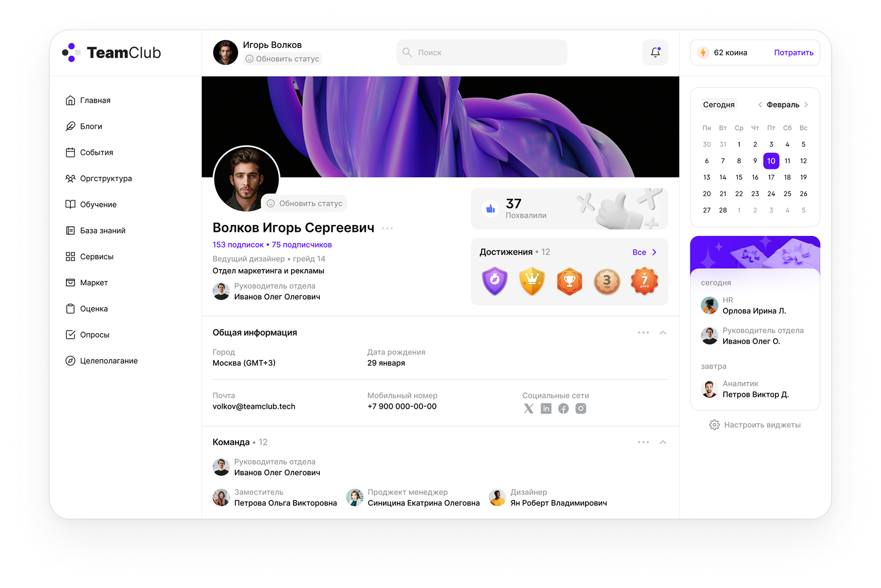Screen dimensions: 881x588
Task: Open the gear icon for widget settings
Action: tap(714, 425)
